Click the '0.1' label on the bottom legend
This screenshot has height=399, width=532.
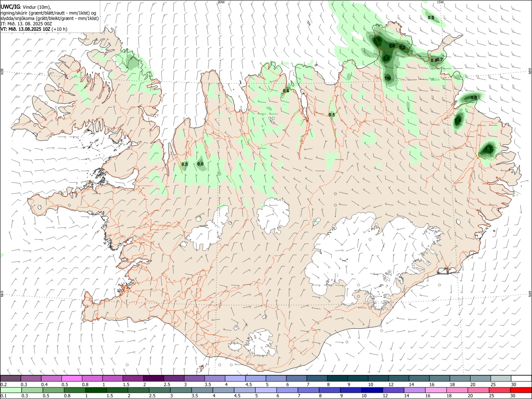[4, 396]
